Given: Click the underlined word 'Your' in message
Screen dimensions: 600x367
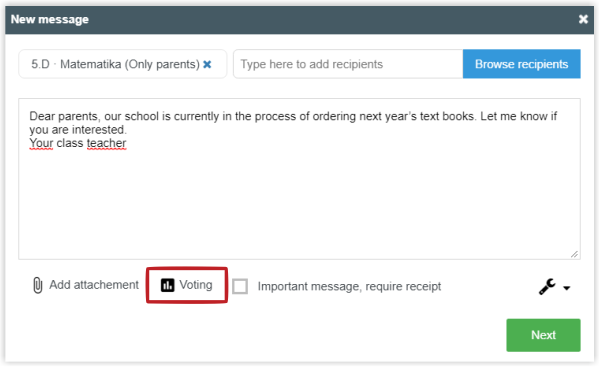Looking at the screenshot, I should (41, 143).
